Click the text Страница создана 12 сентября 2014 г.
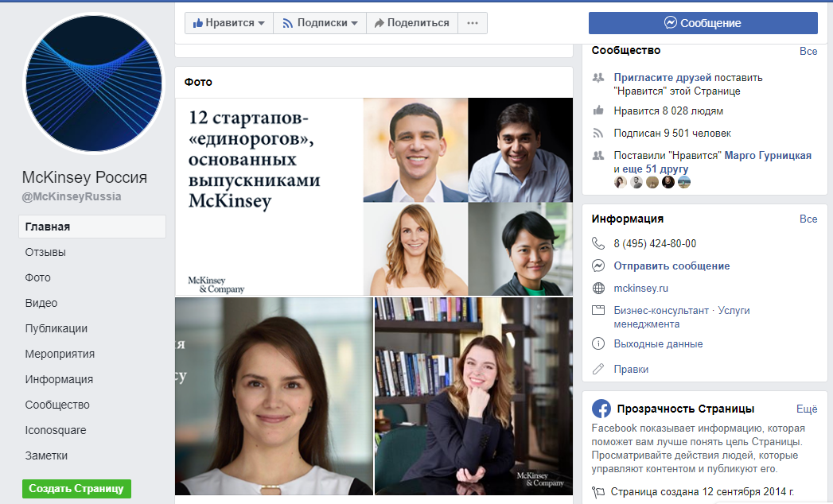Screen dimensions: 833x504 703,492
